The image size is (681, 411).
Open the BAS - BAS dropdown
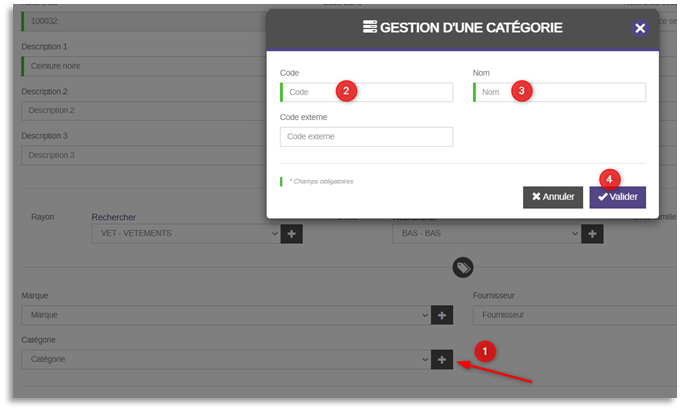coord(485,233)
